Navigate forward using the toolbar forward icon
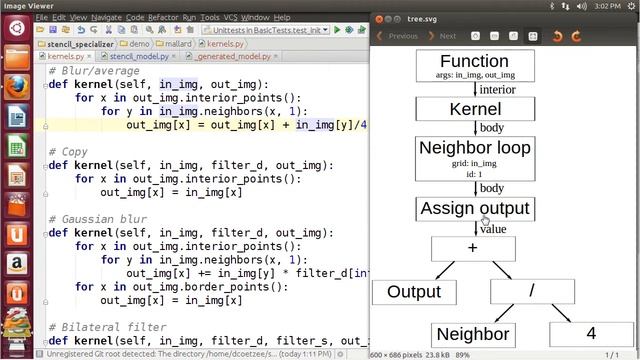This screenshot has width=640, height=360. click(x=190, y=30)
